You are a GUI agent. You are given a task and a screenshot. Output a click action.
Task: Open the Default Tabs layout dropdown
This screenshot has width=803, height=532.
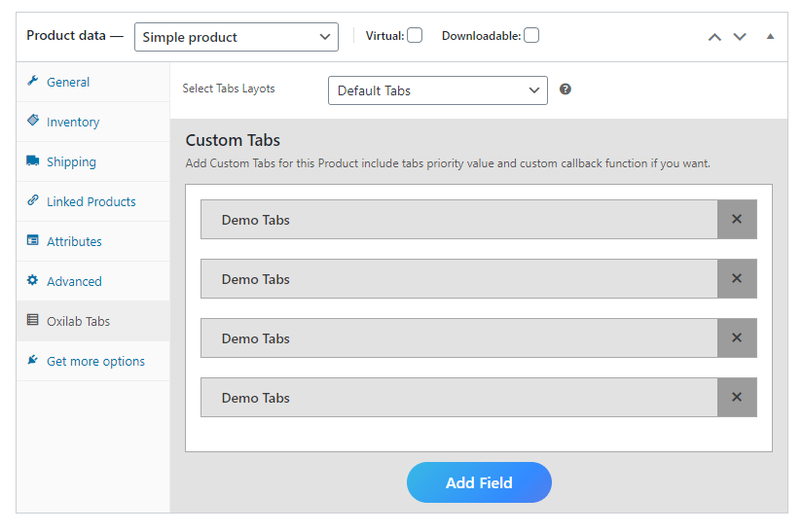(x=438, y=90)
